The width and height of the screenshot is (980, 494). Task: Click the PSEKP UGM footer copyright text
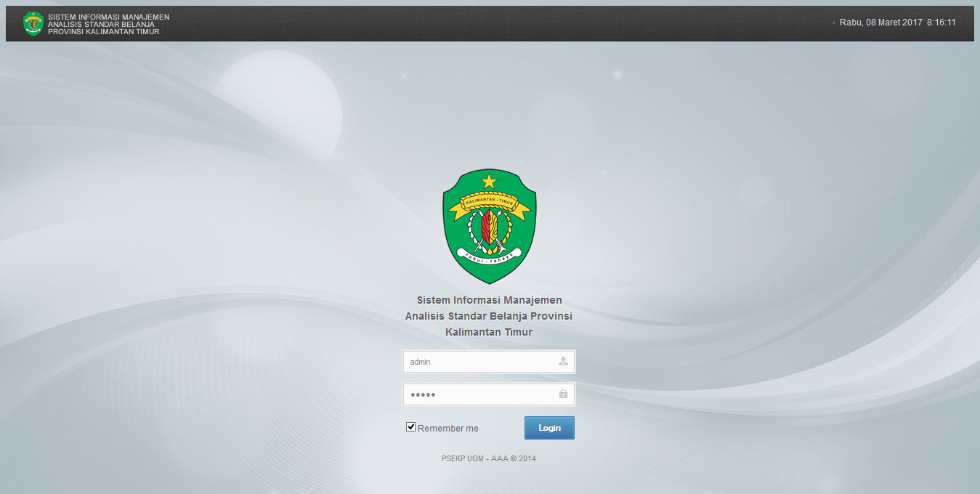(488, 458)
